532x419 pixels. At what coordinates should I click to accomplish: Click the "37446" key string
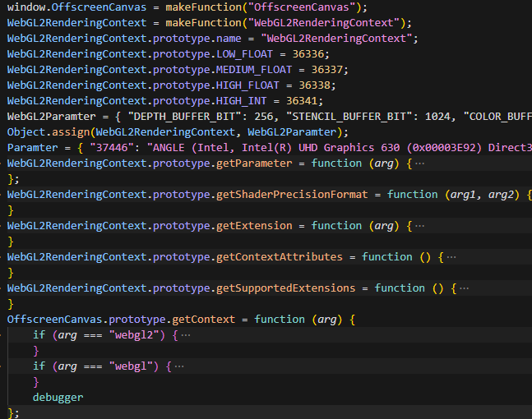coord(112,147)
